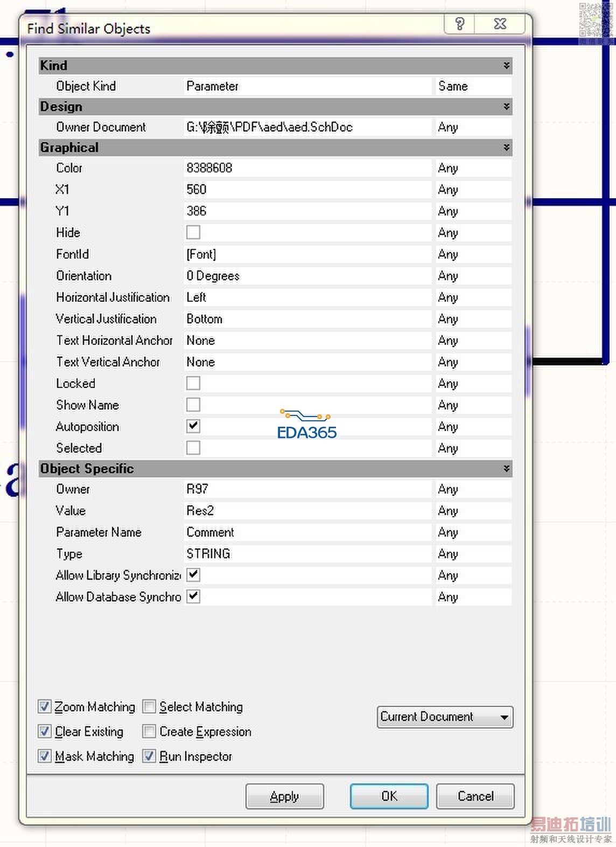The height and width of the screenshot is (847, 616).
Task: Set Owner match criterion Any
Action: [473, 489]
